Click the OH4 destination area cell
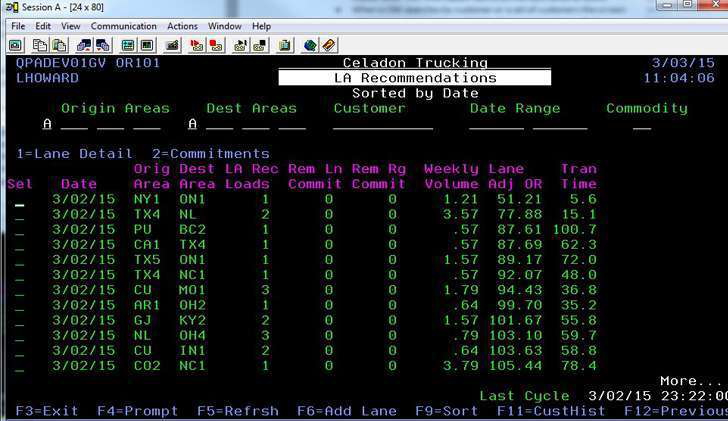 (192, 336)
